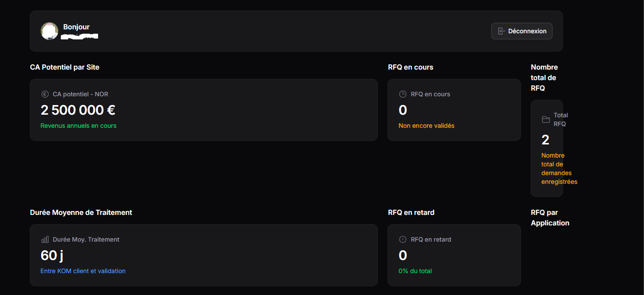This screenshot has height=295, width=644.
Task: Click the Total RFQ count of 2
Action: pos(545,140)
